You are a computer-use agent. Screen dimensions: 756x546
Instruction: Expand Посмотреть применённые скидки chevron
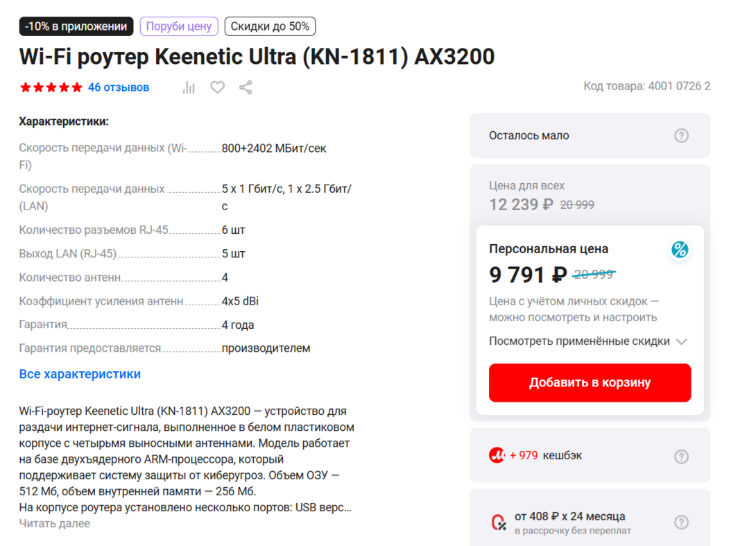681,341
